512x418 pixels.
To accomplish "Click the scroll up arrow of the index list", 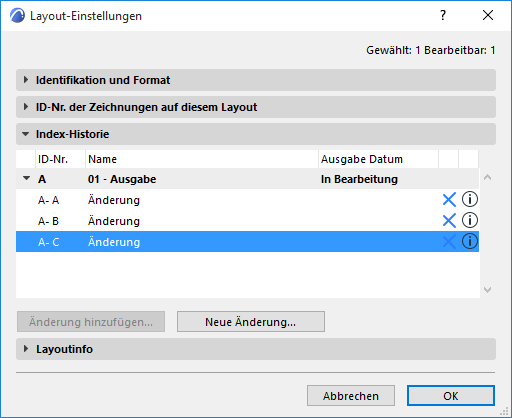I will (x=487, y=177).
